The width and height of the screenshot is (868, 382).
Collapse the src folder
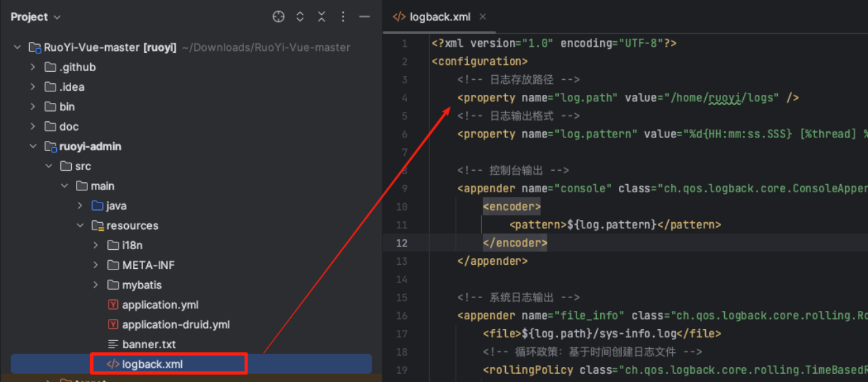48,166
